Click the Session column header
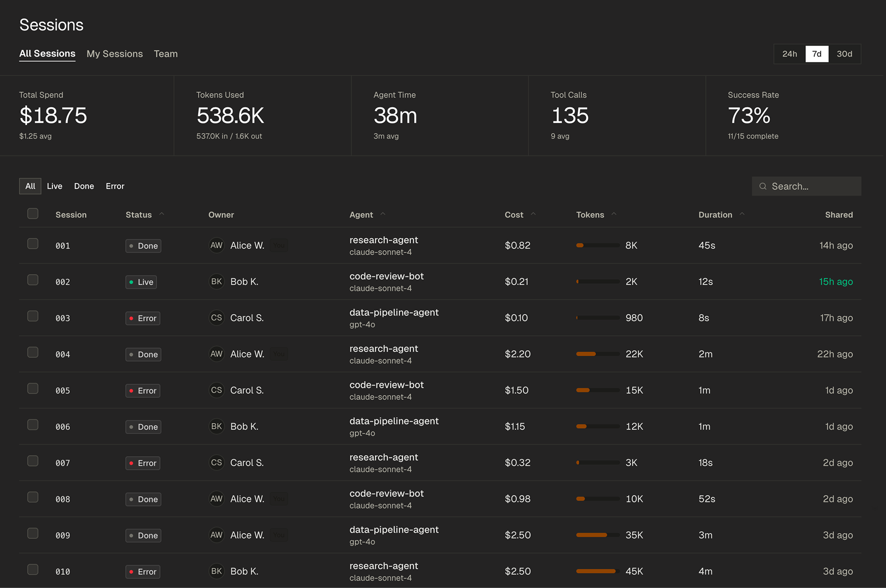This screenshot has height=588, width=886. tap(71, 215)
